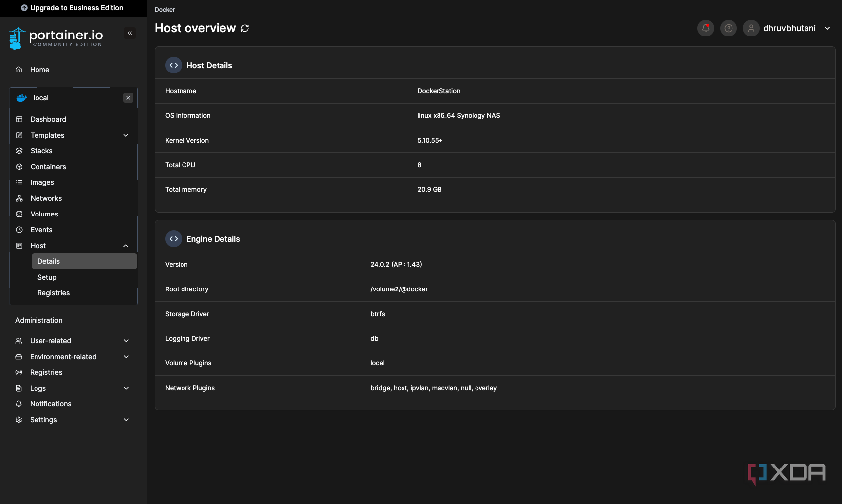Viewport: 842px width, 504px height.
Task: Click the Settings gear icon
Action: (x=19, y=420)
